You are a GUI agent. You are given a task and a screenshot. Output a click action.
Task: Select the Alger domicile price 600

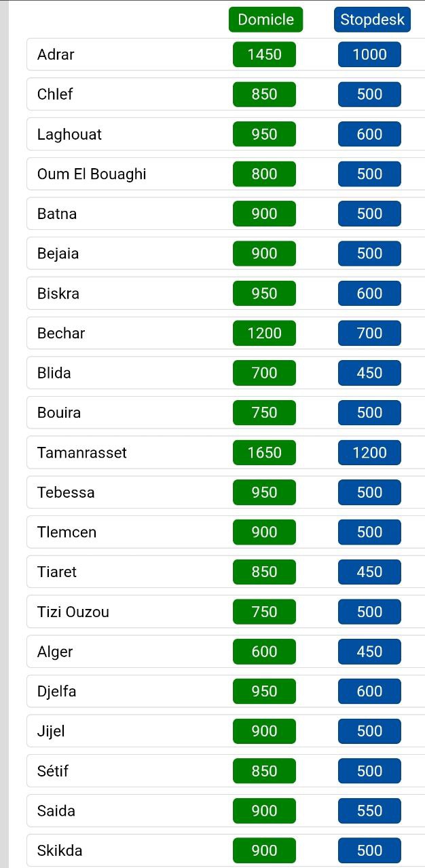[264, 652]
